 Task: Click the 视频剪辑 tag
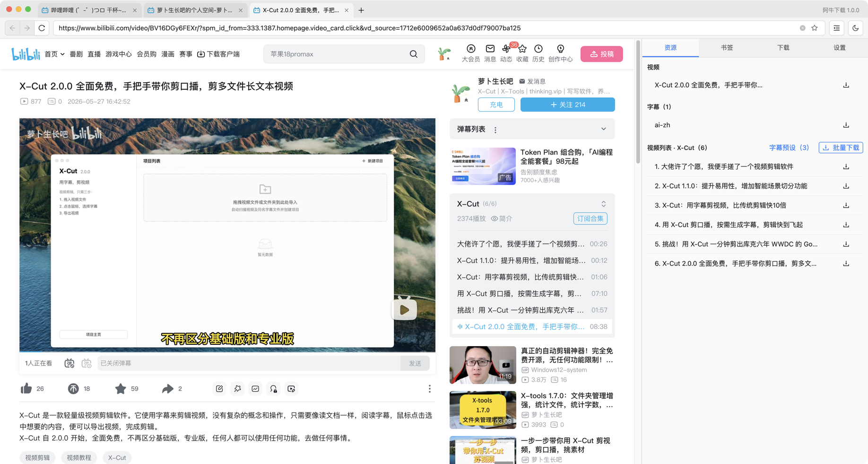coord(37,457)
